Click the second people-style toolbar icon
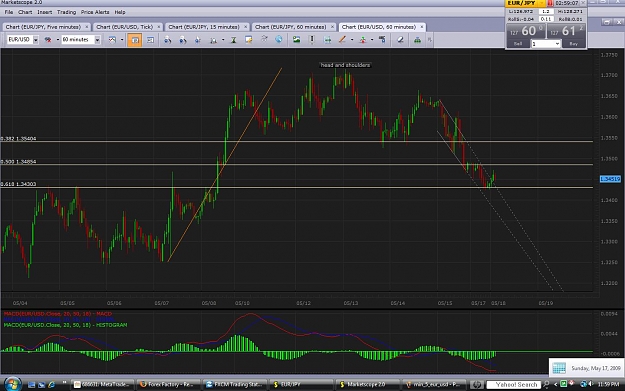 [x=183, y=40]
